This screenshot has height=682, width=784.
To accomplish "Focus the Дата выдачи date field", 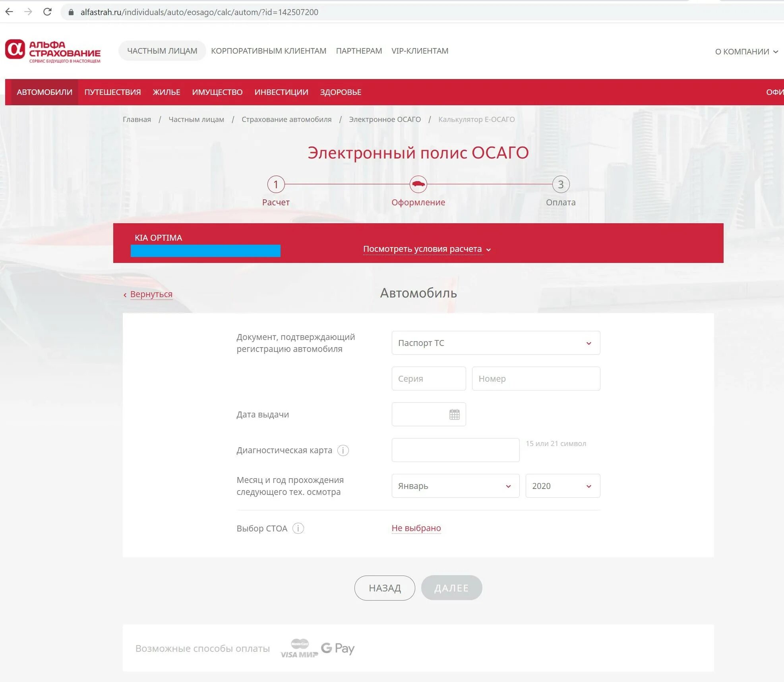I will pyautogui.click(x=428, y=414).
